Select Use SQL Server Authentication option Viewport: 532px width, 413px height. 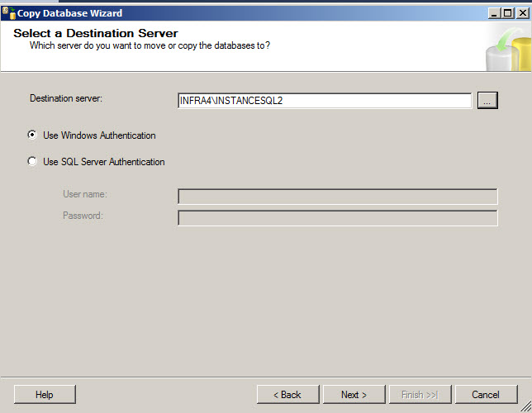point(32,161)
